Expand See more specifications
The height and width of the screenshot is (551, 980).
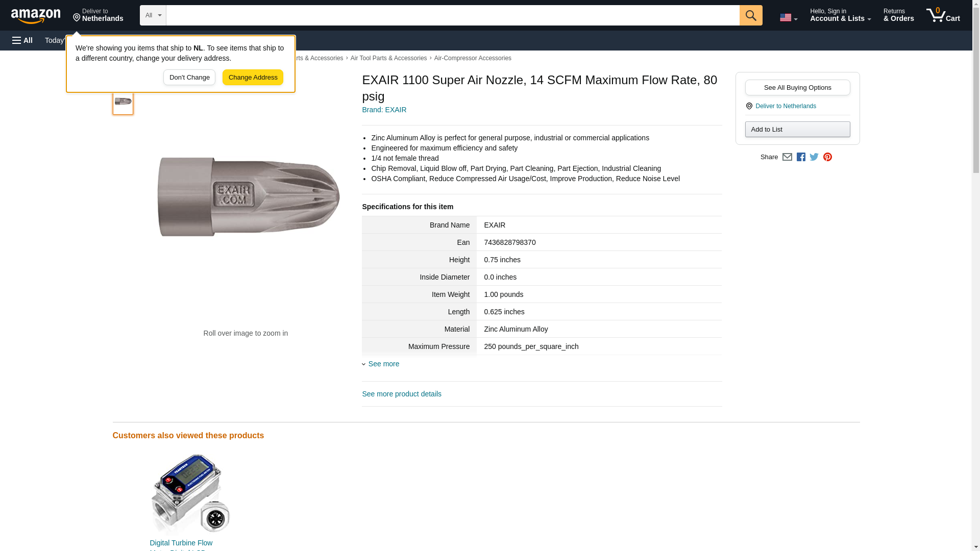tap(383, 364)
